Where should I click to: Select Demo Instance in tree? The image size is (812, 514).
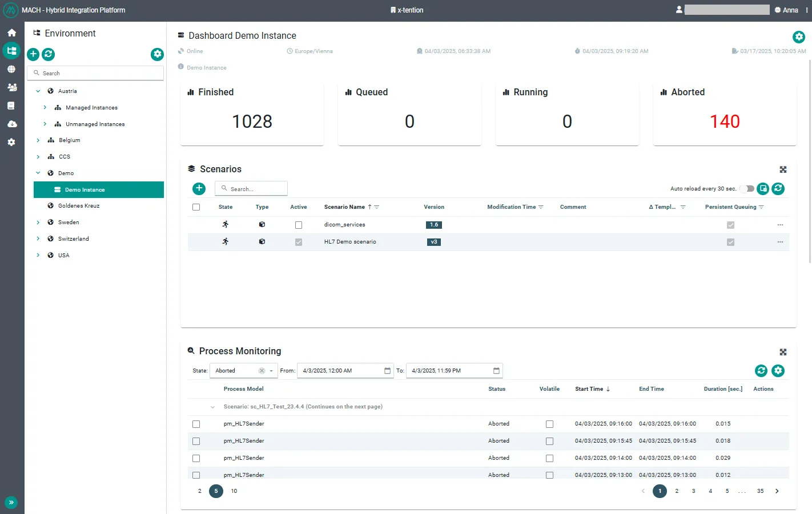pos(99,189)
